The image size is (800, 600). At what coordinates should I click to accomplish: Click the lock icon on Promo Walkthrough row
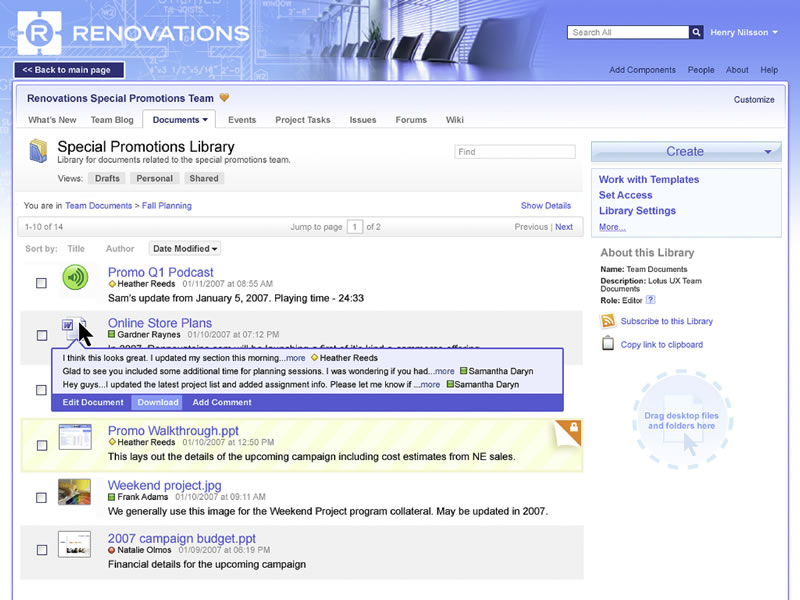coord(574,428)
